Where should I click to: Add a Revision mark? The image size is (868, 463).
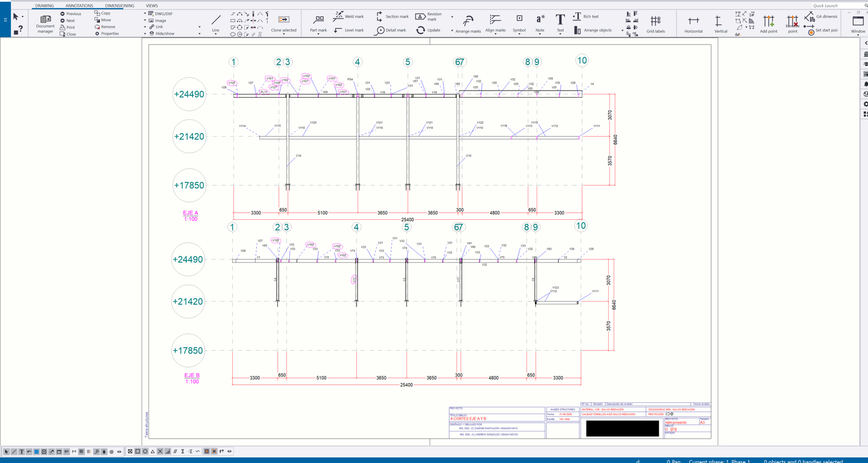[x=429, y=16]
